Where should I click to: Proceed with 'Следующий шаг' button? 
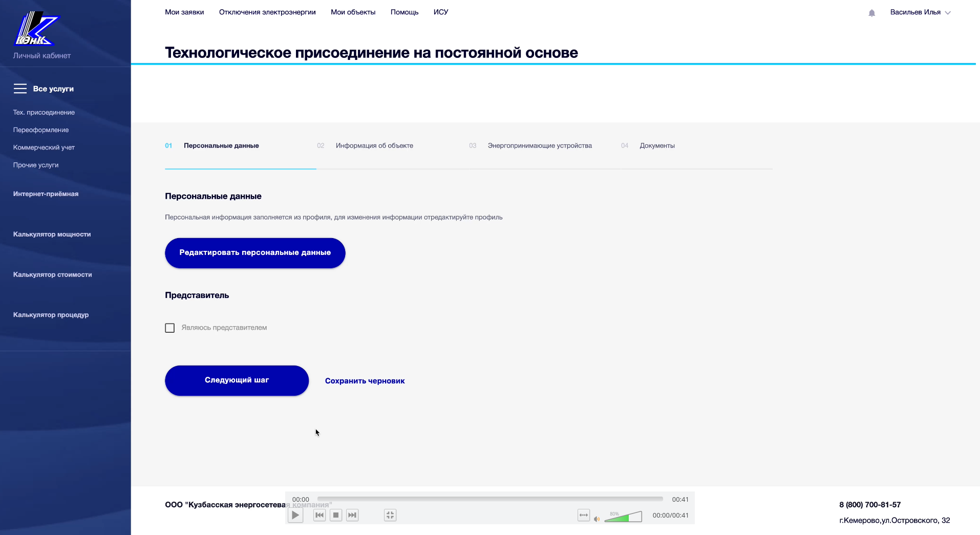coord(237,380)
